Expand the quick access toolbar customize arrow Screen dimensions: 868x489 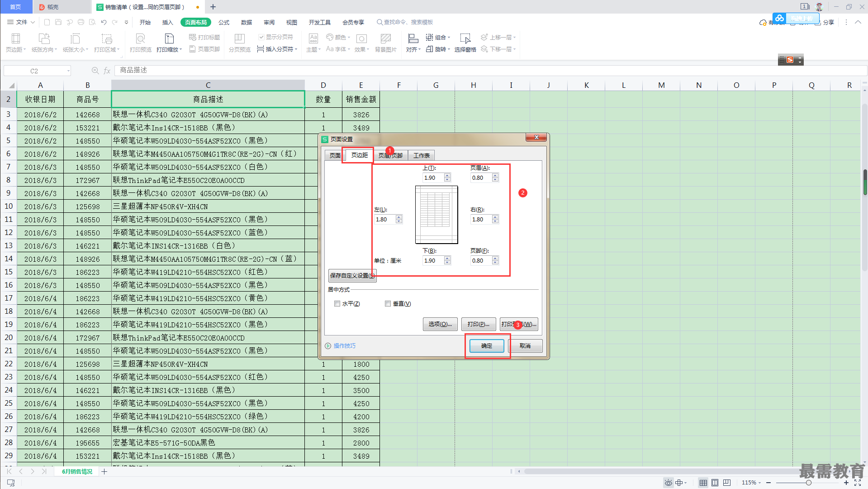[x=126, y=22]
